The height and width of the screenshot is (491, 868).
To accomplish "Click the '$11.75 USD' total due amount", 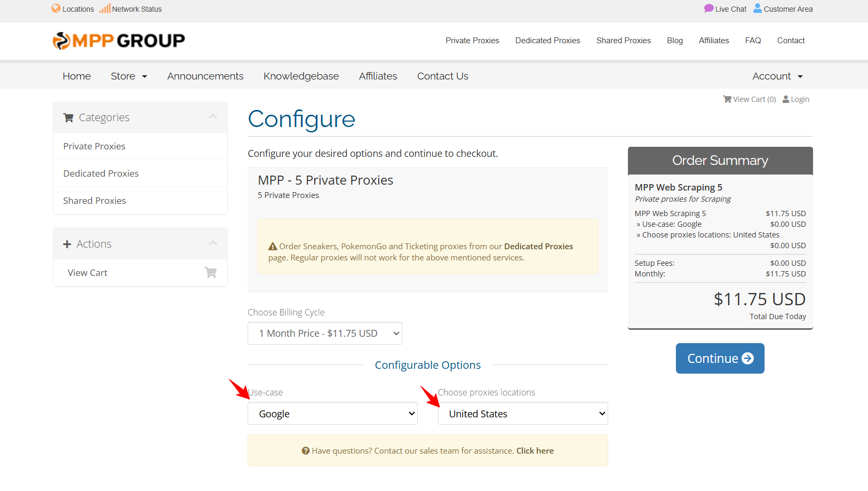I will pos(760,299).
